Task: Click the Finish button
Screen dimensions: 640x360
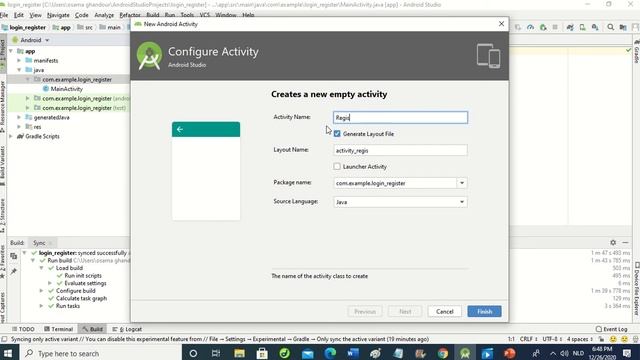Action: click(x=484, y=311)
